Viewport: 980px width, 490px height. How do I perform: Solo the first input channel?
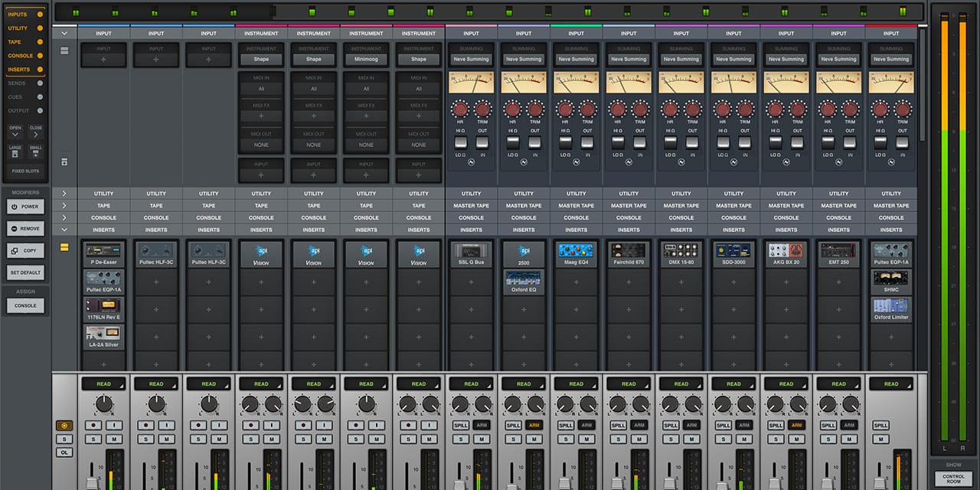93,439
